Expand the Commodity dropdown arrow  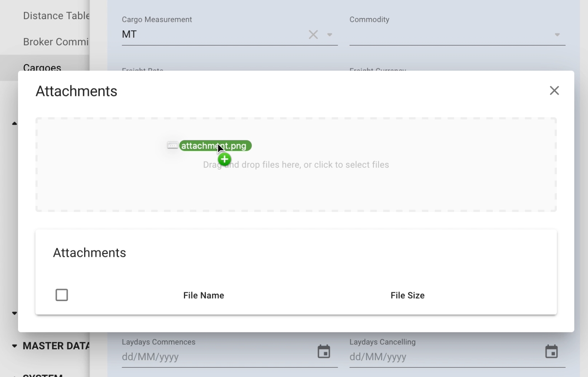tap(557, 35)
